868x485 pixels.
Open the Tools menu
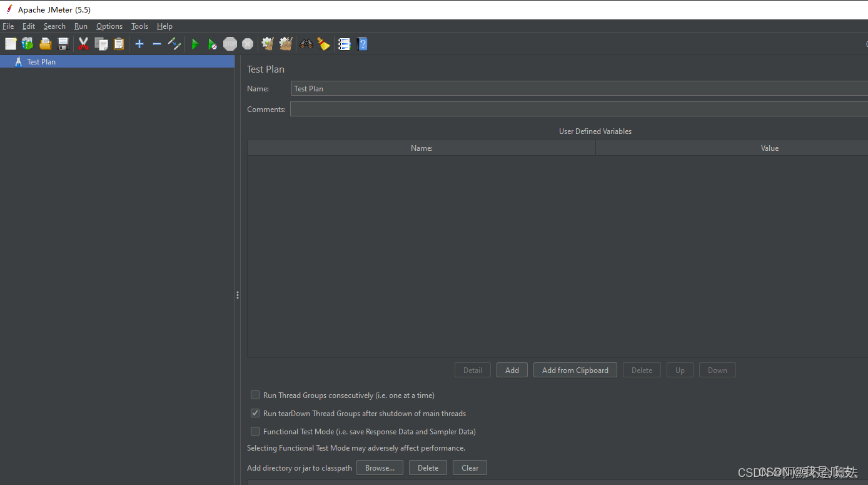139,26
